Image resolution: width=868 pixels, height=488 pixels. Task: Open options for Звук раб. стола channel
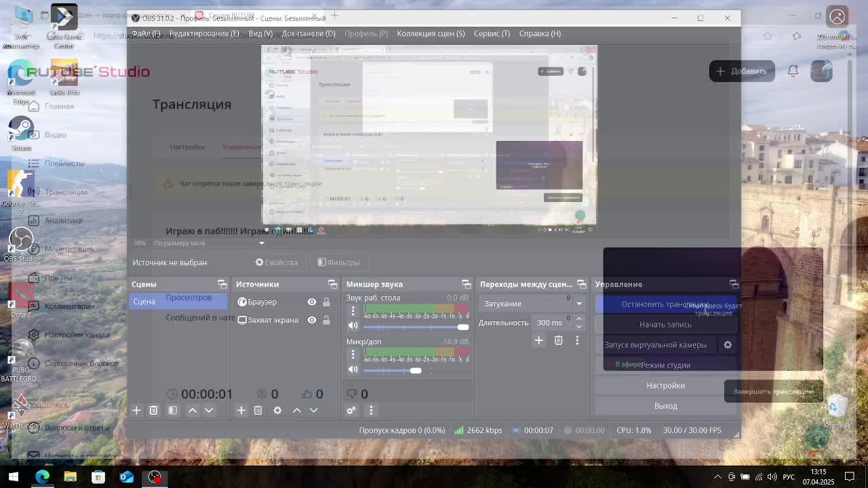pos(353,311)
